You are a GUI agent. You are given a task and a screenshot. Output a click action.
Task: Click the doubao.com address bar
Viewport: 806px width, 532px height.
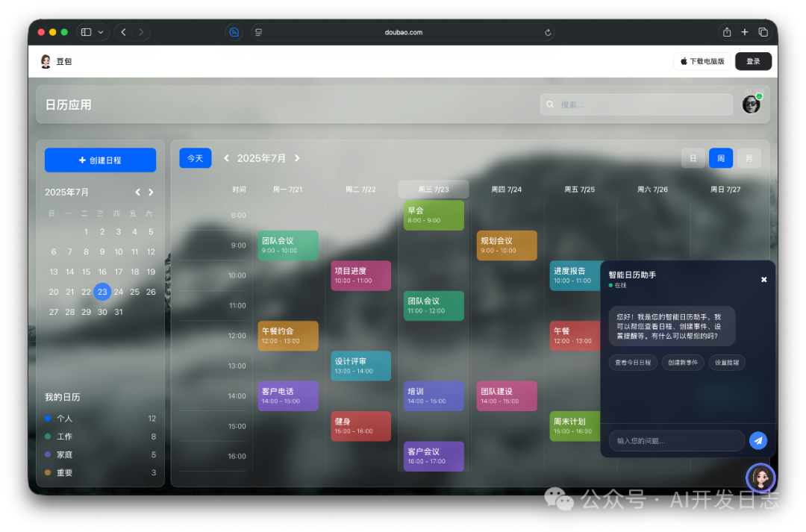[403, 32]
